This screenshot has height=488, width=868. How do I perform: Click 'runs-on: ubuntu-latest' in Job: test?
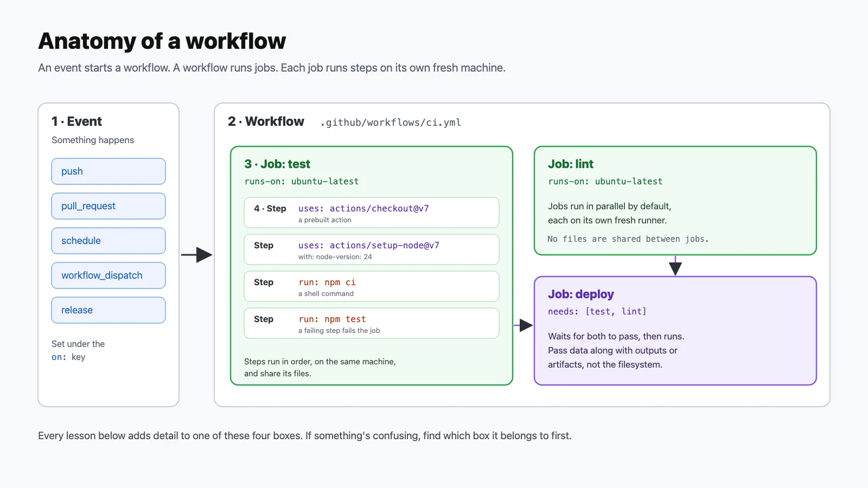pyautogui.click(x=302, y=181)
